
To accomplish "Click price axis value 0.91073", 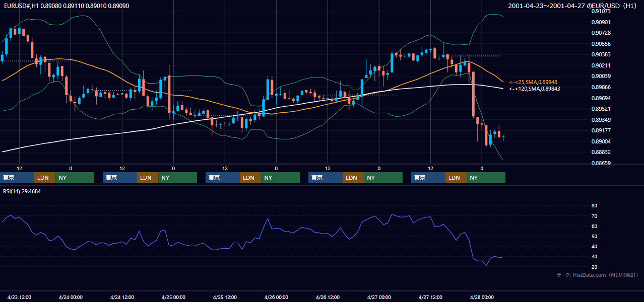I will (601, 11).
